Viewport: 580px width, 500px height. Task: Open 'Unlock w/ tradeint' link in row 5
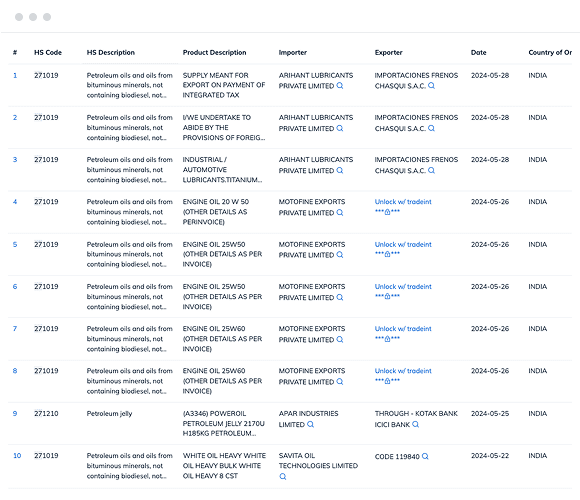pos(403,244)
